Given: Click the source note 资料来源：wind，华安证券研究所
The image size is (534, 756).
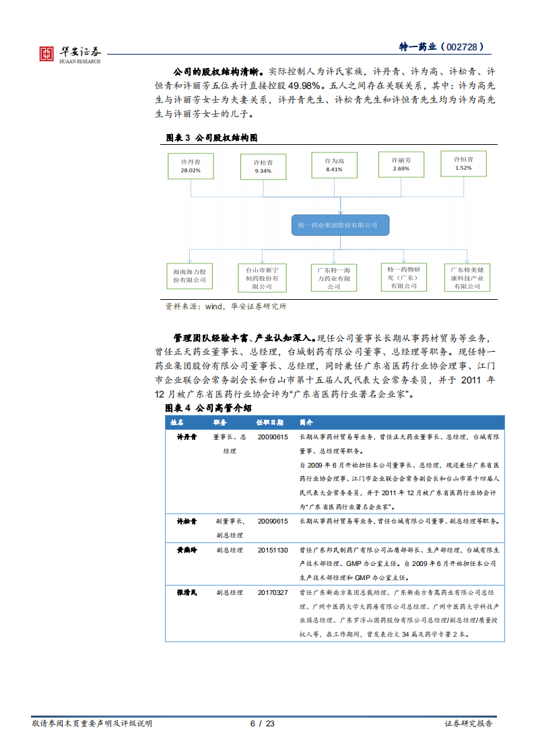Looking at the screenshot, I should pos(226,307).
